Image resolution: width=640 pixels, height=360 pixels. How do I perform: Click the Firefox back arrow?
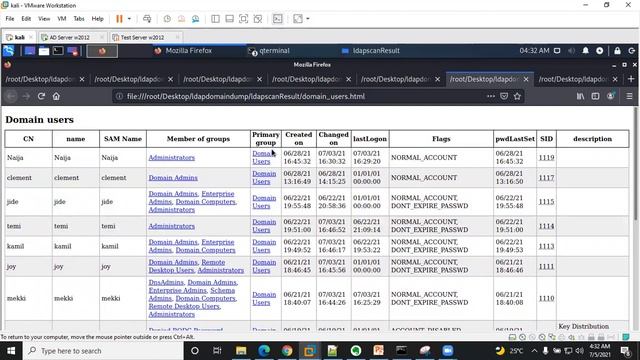[11, 96]
